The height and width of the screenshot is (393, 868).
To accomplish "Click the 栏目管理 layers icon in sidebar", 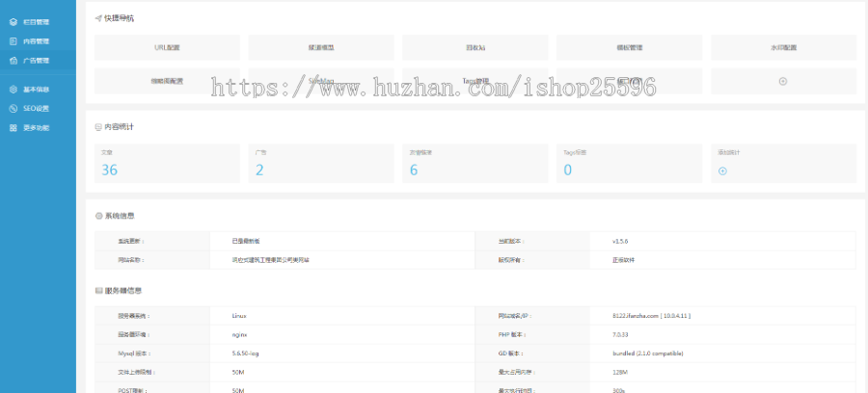I will point(14,22).
